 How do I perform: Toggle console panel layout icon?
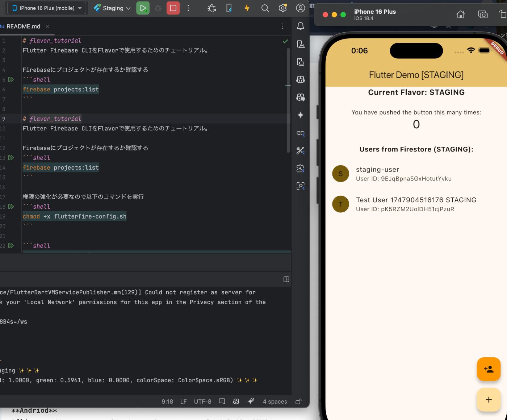286,279
